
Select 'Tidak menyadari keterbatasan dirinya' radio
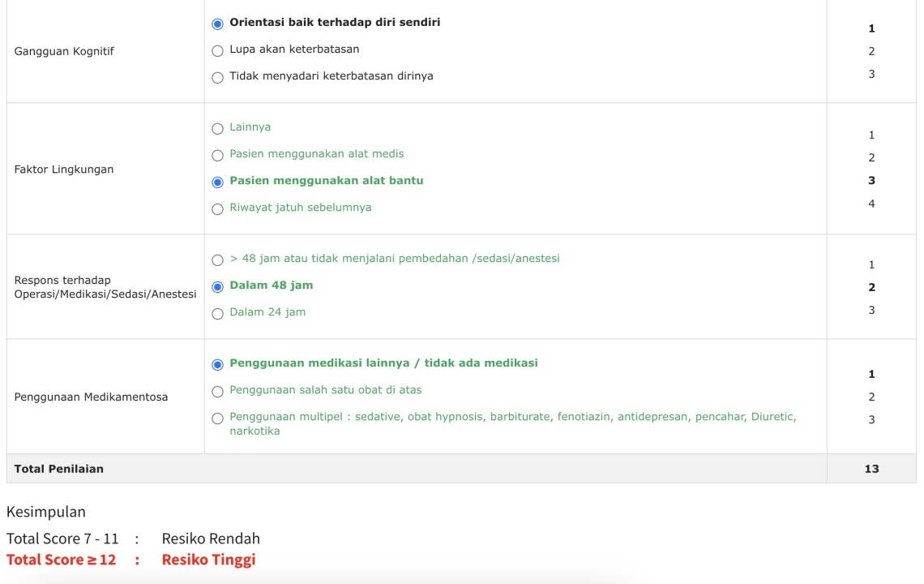217,77
